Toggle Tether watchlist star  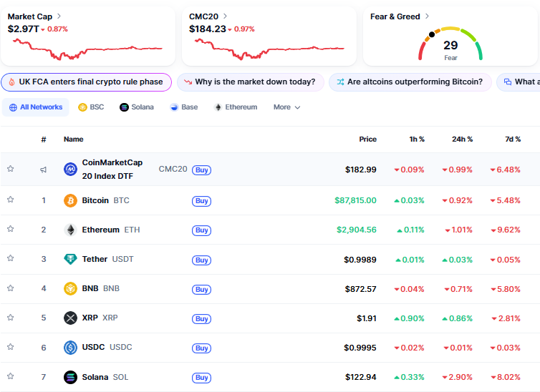10,258
